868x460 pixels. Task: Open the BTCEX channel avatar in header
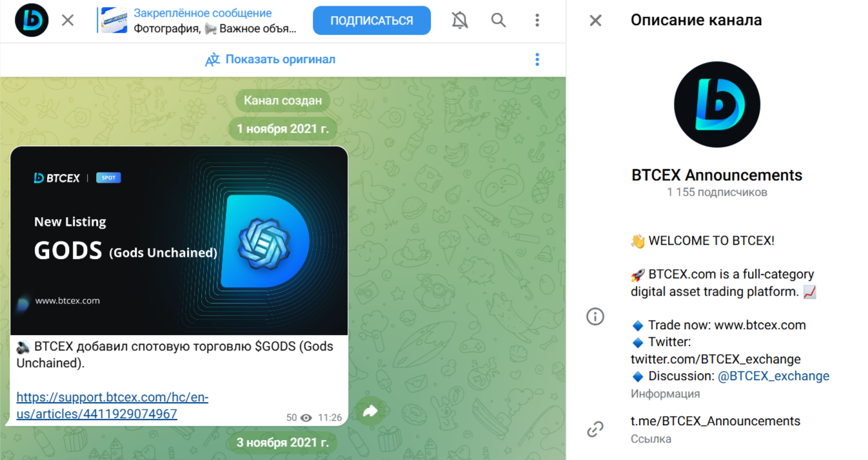pyautogui.click(x=32, y=21)
